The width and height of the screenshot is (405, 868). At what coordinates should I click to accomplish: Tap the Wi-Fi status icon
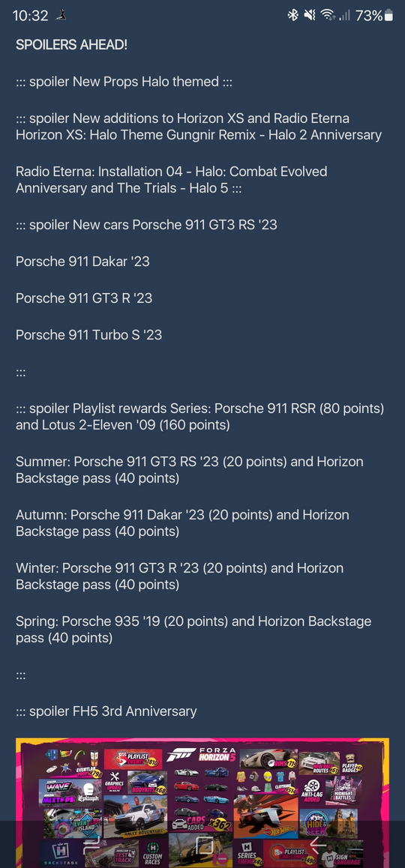[x=328, y=16]
